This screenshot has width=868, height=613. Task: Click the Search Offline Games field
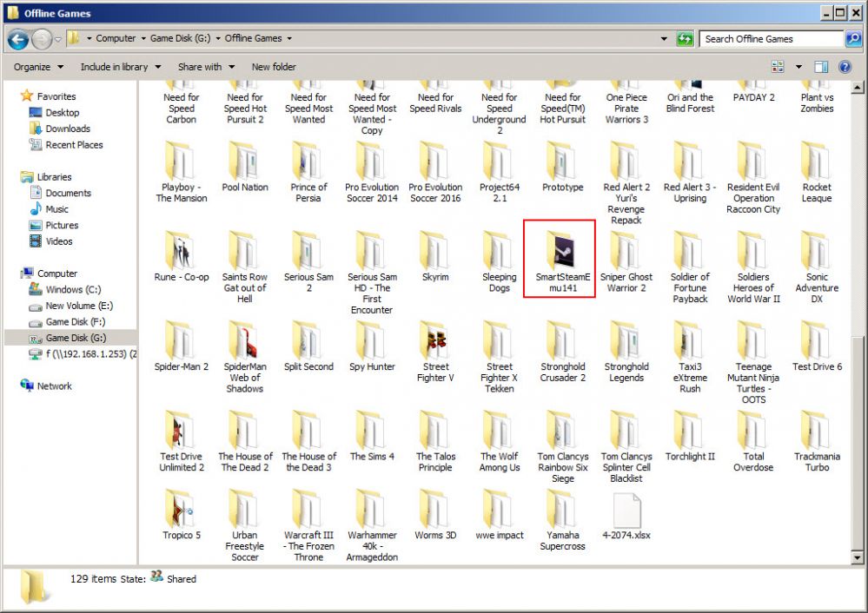pyautogui.click(x=772, y=39)
